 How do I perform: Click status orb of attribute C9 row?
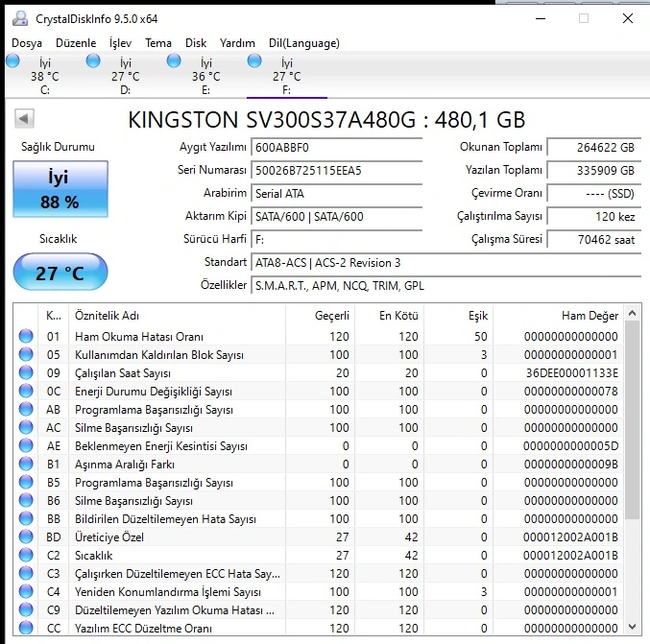26,609
